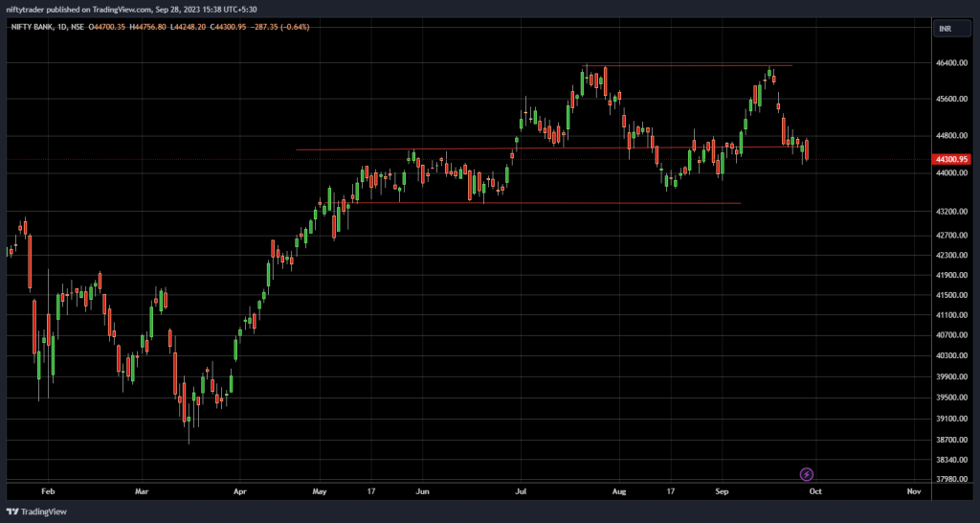
Task: Click the Jul label on time axis
Action: [x=520, y=491]
